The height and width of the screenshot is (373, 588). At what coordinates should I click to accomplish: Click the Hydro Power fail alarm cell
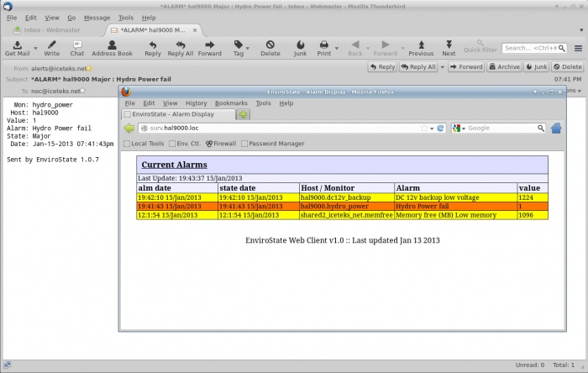coord(455,206)
